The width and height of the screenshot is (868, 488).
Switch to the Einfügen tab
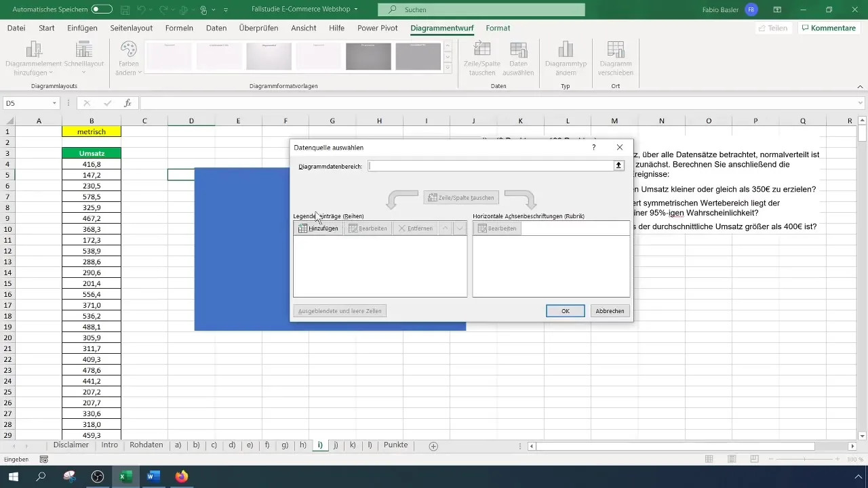(82, 28)
